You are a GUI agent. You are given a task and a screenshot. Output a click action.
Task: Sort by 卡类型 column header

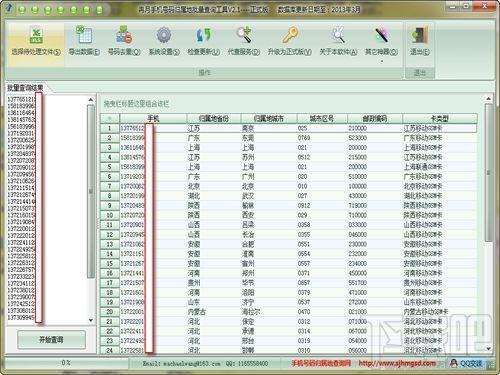click(x=440, y=118)
